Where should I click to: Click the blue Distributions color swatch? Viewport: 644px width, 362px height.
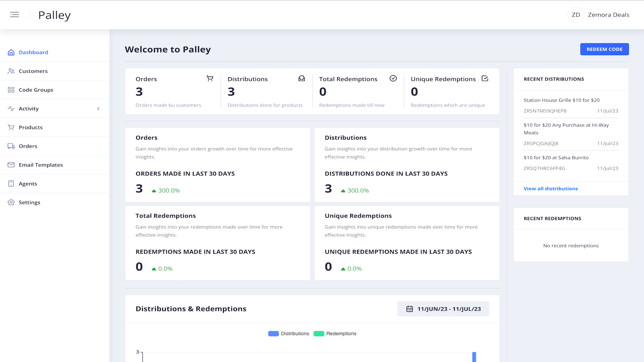coord(274,333)
